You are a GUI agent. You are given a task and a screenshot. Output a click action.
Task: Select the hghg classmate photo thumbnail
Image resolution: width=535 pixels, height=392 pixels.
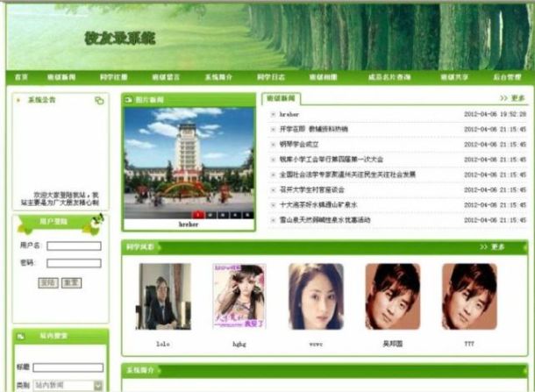coord(239,296)
